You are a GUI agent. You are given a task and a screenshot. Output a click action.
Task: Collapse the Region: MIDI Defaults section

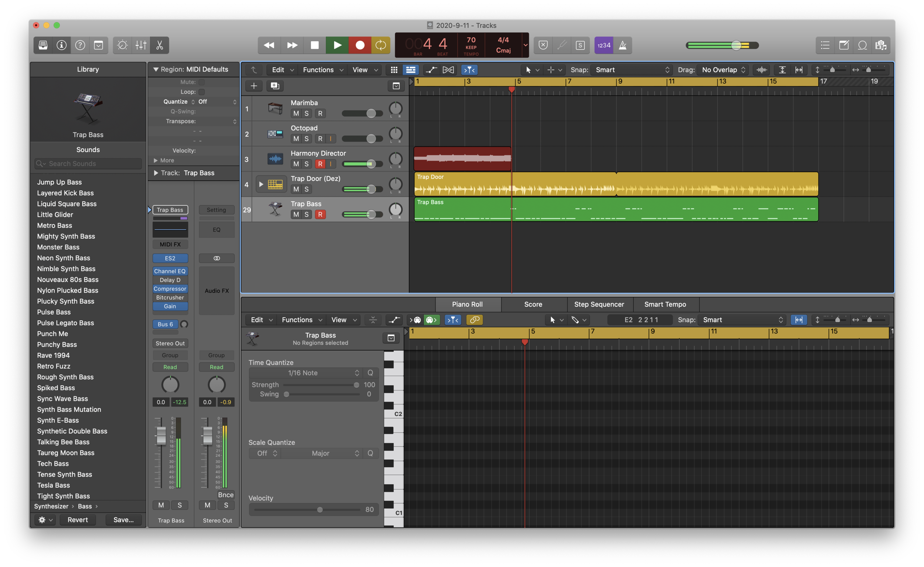[156, 69]
